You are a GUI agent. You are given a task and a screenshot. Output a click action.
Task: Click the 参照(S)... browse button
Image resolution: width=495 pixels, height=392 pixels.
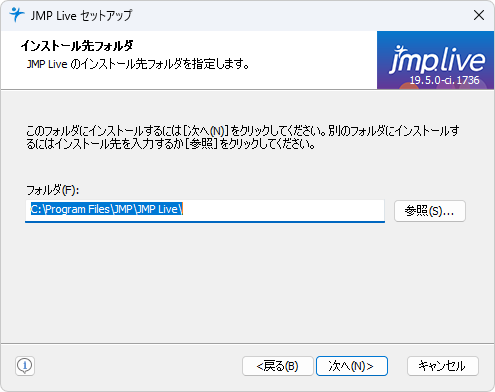pos(430,211)
